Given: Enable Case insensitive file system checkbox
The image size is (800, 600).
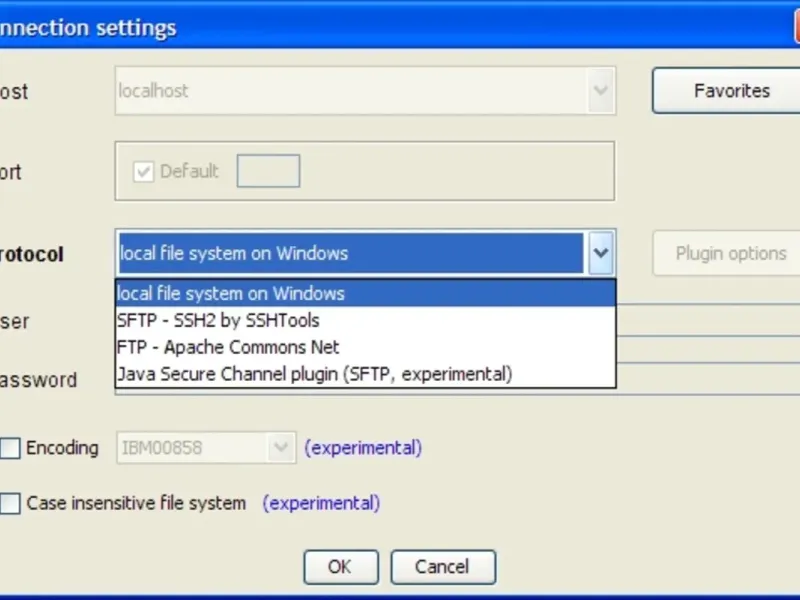Looking at the screenshot, I should click(x=10, y=503).
